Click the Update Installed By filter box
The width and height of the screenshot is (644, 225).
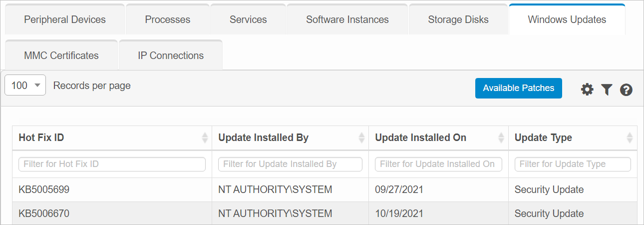click(290, 164)
